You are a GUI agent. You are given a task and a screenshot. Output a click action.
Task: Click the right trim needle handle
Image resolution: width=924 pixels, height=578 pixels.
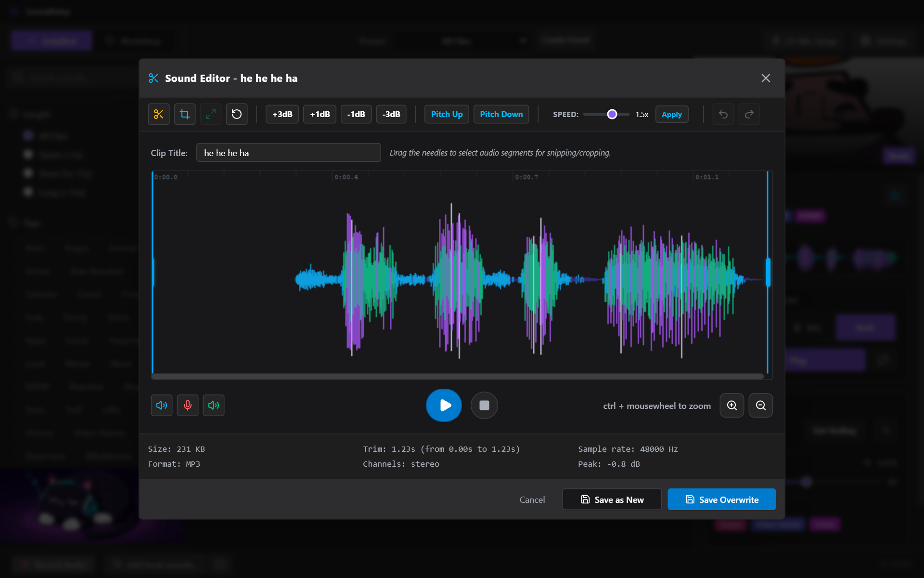coord(768,272)
